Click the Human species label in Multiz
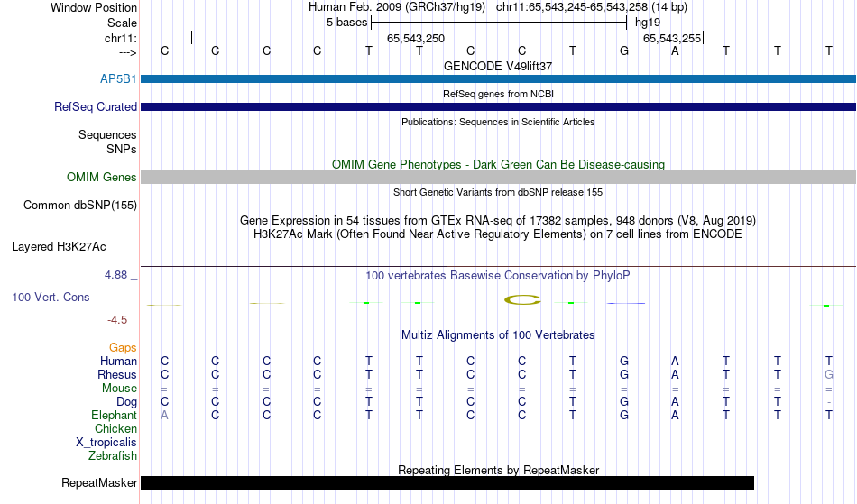This screenshot has width=857, height=504. coord(118,362)
